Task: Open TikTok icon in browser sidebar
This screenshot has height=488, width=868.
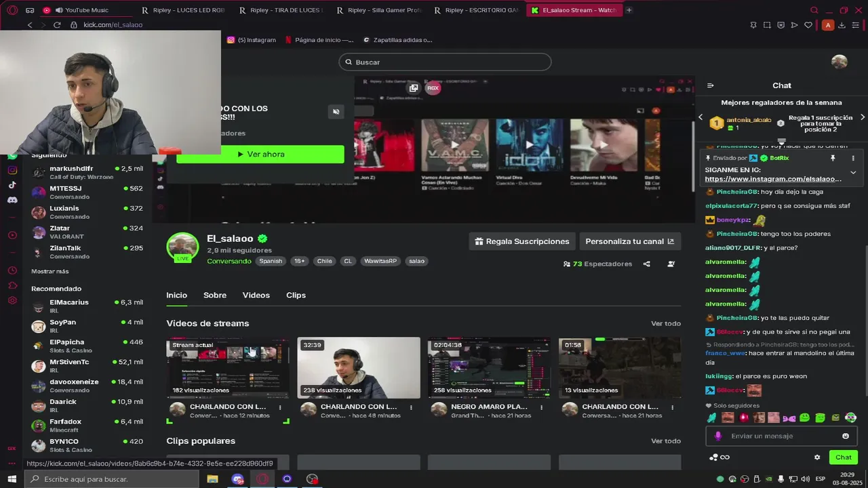Action: [12, 185]
